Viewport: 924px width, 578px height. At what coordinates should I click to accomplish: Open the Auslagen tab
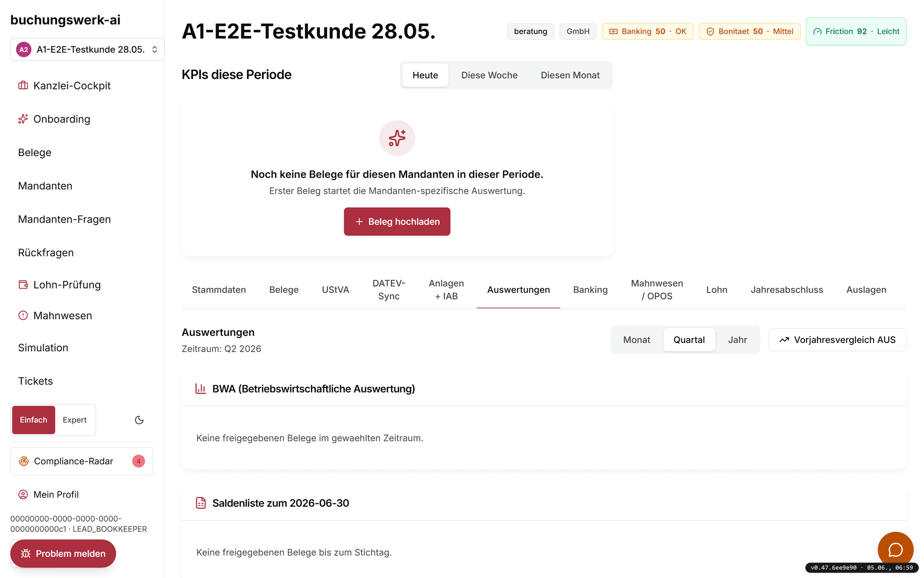[866, 289]
